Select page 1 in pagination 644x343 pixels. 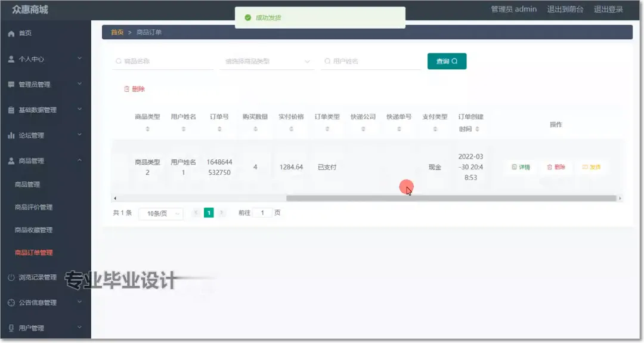click(x=209, y=213)
